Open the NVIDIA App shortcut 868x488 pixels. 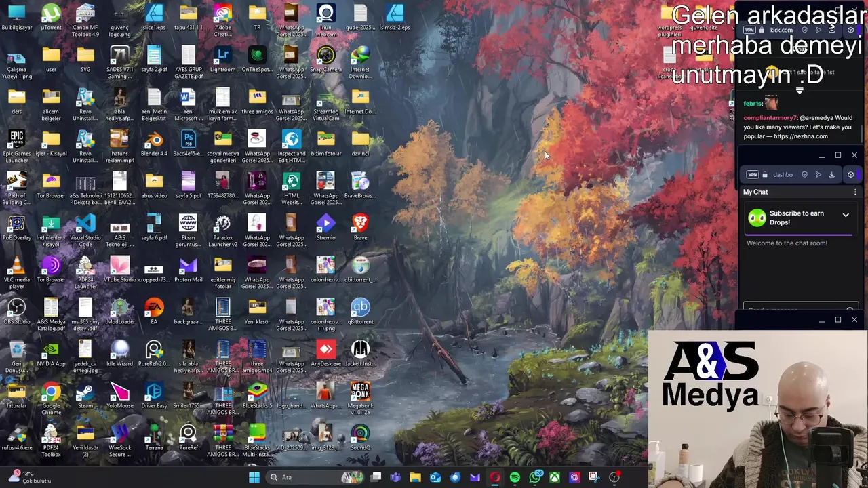point(51,354)
